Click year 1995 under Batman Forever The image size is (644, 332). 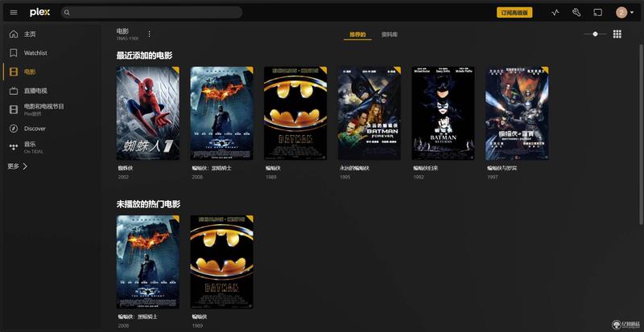click(345, 178)
